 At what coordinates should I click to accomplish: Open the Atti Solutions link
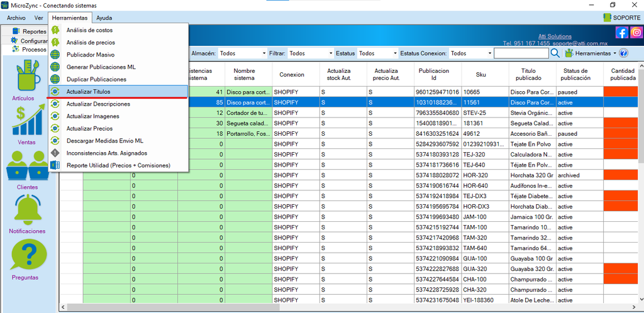555,36
